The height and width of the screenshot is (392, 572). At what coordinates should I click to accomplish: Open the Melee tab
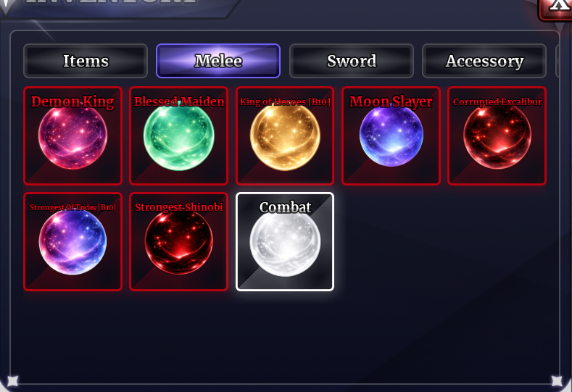[x=218, y=61]
